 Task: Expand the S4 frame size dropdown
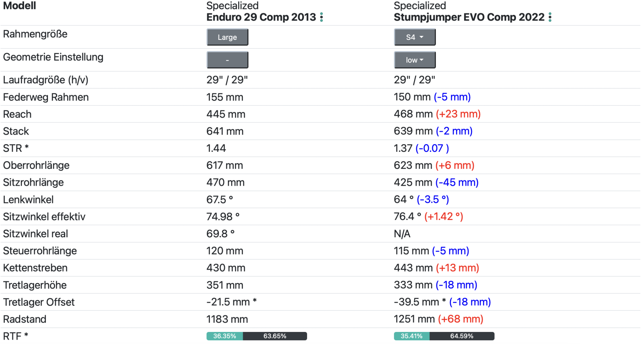(415, 37)
